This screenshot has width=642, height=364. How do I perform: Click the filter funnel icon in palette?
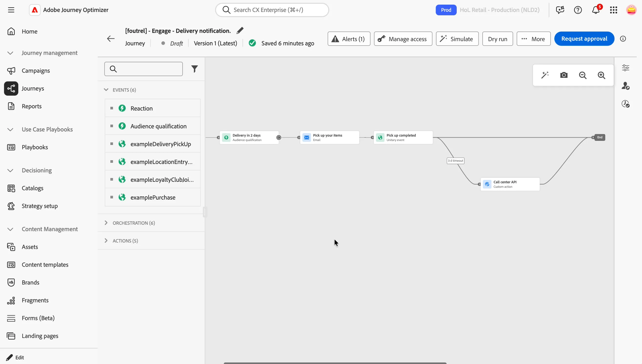click(x=195, y=69)
